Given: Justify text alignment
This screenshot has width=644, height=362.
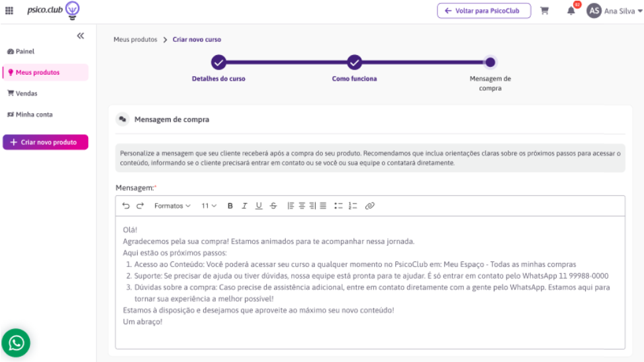Looking at the screenshot, I should tap(323, 206).
